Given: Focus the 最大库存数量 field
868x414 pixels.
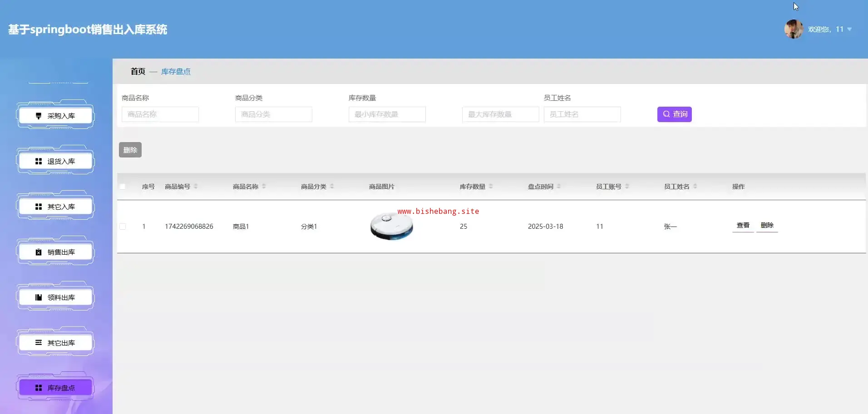Looking at the screenshot, I should (501, 114).
